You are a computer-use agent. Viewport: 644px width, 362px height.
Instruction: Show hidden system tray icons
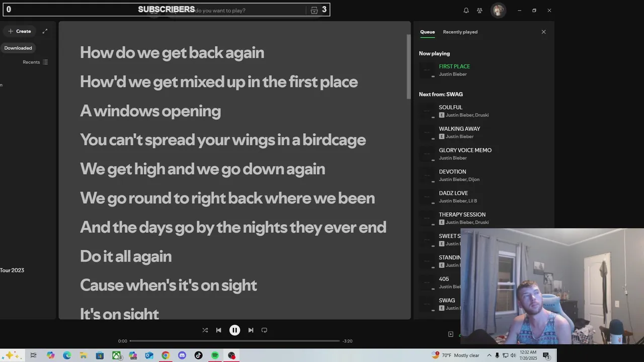pyautogui.click(x=489, y=355)
